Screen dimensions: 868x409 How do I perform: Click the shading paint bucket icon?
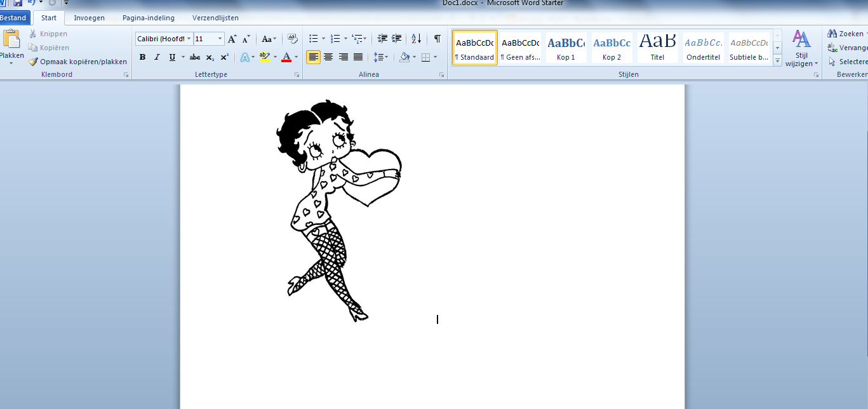[x=404, y=57]
